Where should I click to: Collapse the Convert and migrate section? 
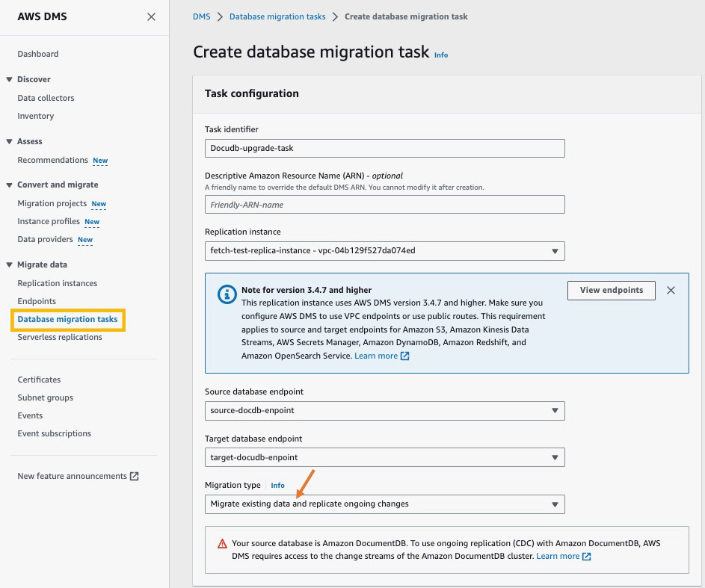point(9,185)
